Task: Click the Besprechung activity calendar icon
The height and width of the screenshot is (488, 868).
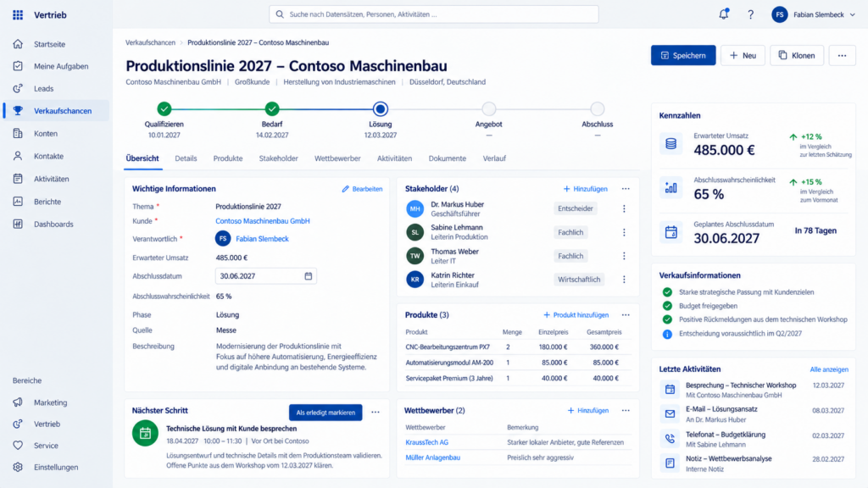Action: [670, 390]
